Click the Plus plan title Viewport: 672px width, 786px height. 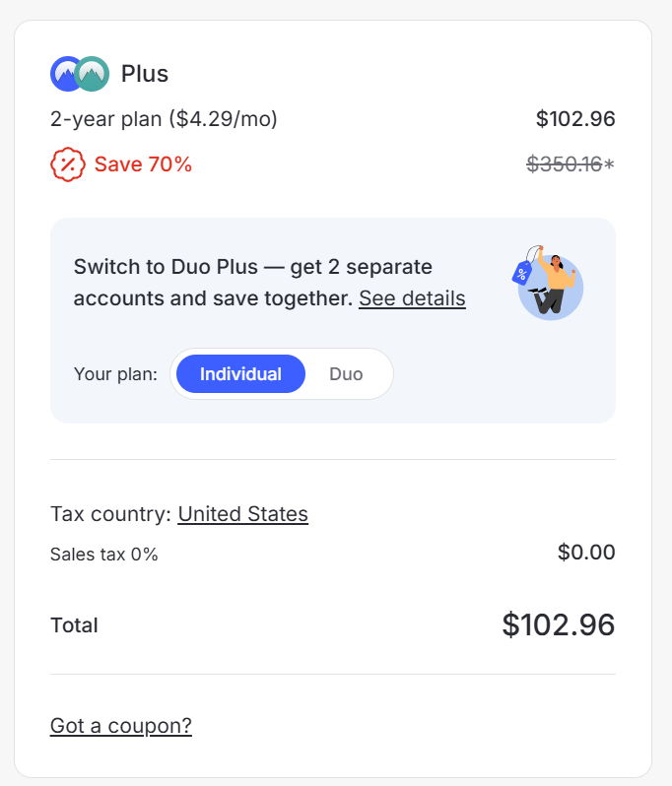(145, 74)
